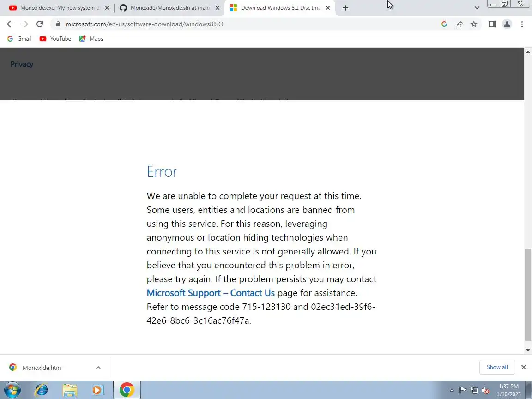The height and width of the screenshot is (399, 532).
Task: Click the network tray icon
Action: pos(474,391)
